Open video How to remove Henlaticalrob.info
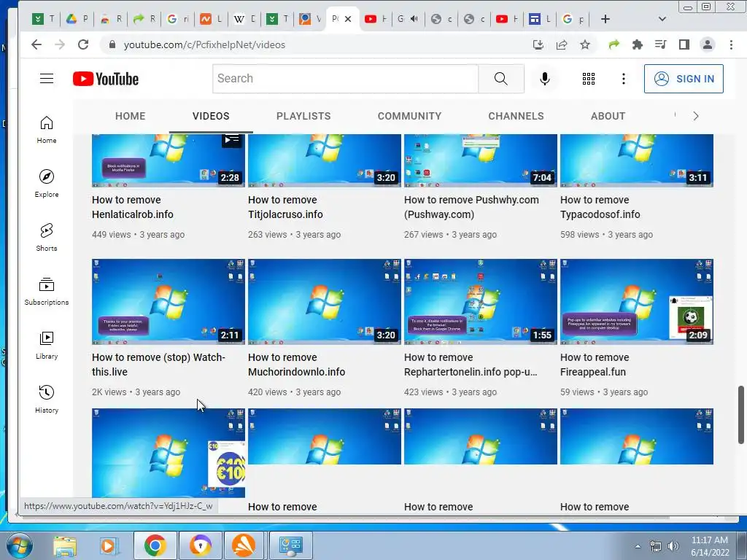This screenshot has height=560, width=747. (133, 207)
